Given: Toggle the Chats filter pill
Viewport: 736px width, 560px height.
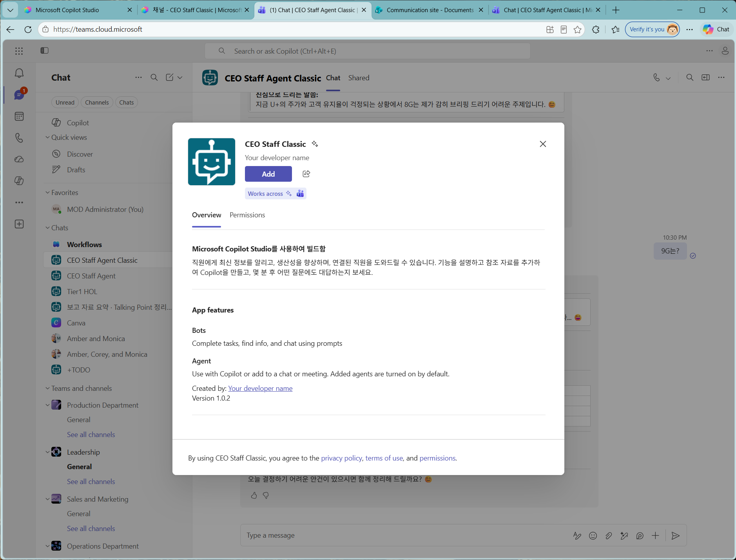Looking at the screenshot, I should pos(127,103).
